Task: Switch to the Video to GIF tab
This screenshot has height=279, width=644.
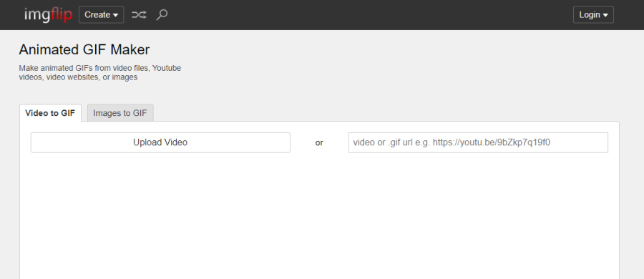Action: pyautogui.click(x=50, y=113)
